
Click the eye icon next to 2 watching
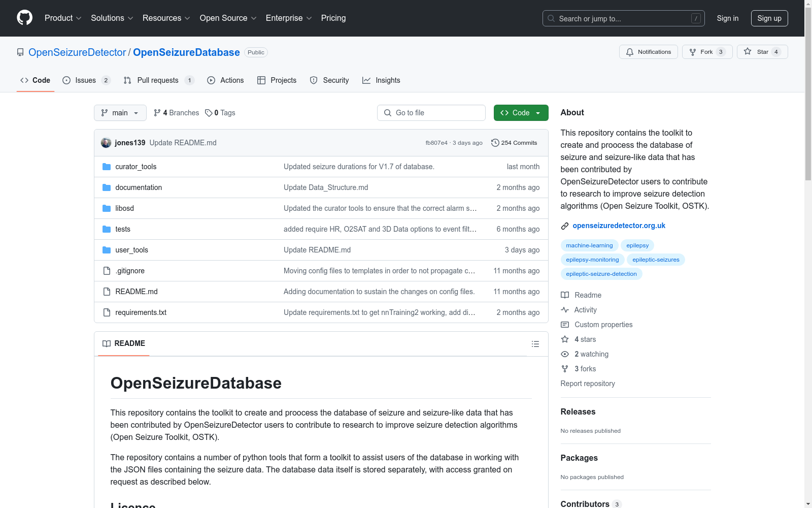[565, 354]
